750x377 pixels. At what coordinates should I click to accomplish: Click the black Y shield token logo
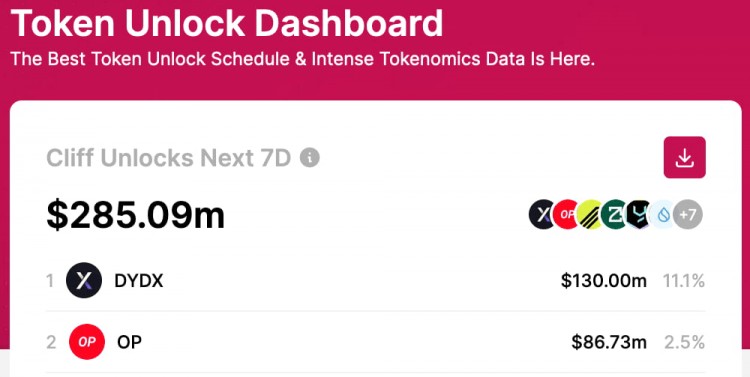point(638,214)
